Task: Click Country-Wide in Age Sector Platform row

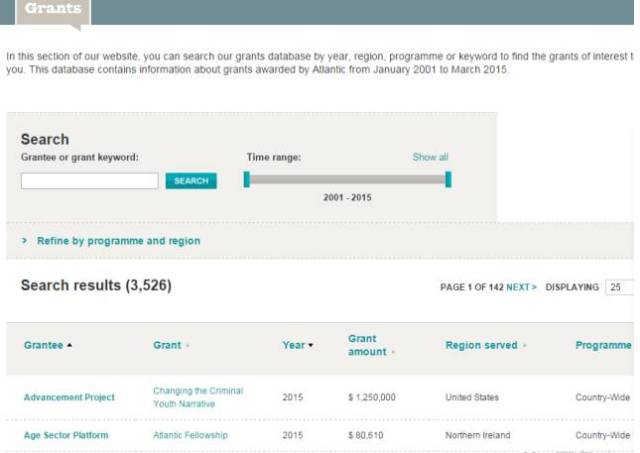Action: click(602, 435)
